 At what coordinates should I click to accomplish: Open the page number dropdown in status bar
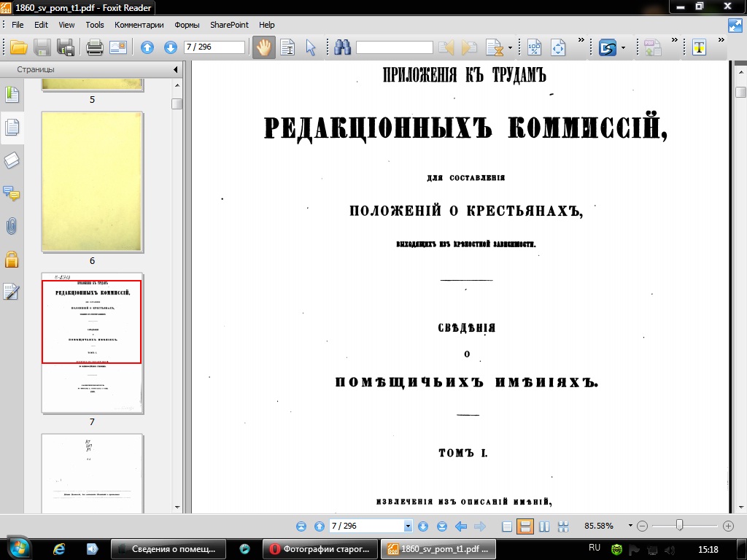click(x=408, y=526)
